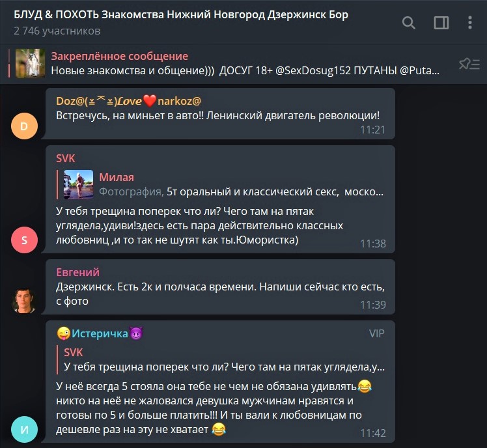
Task: Open Евгений's profile photo avatar
Action: click(x=24, y=301)
